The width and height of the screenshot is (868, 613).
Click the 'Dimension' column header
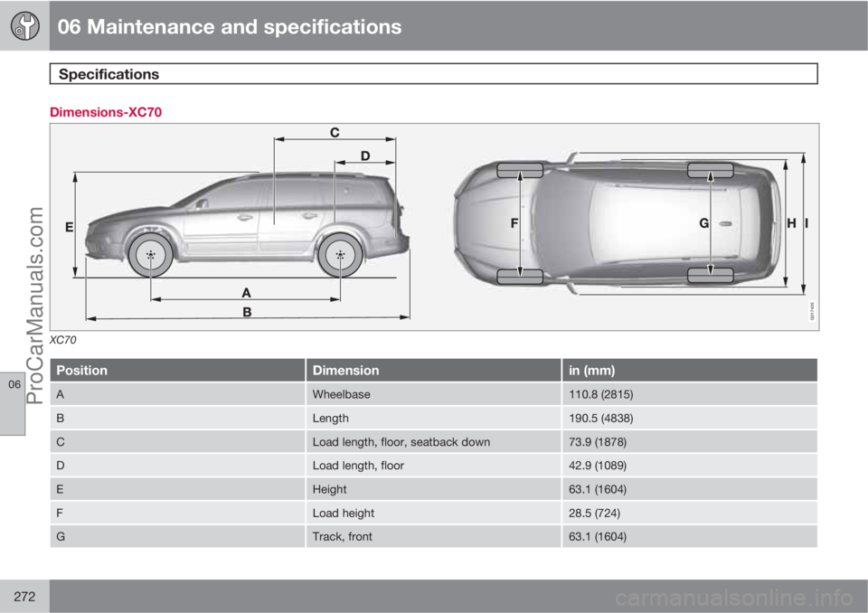tap(433, 370)
